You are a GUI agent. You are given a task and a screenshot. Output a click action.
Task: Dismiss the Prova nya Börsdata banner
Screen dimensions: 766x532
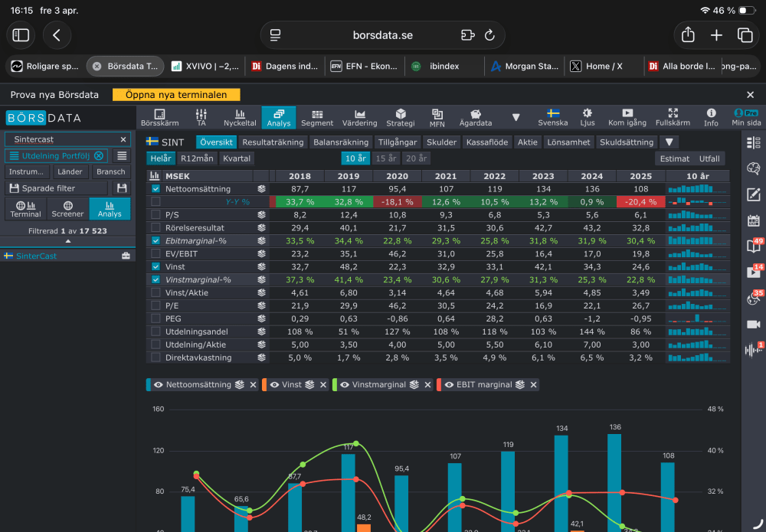pyautogui.click(x=751, y=95)
